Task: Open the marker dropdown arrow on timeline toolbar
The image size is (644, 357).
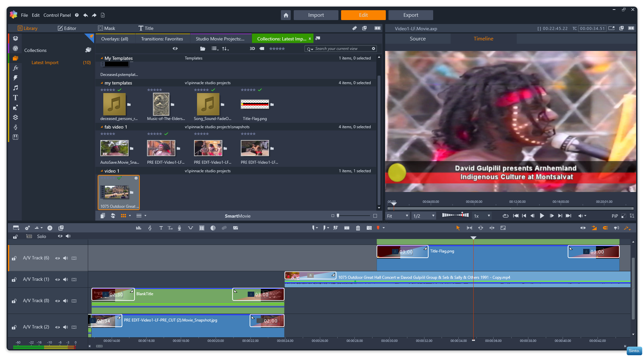Action: pyautogui.click(x=384, y=228)
